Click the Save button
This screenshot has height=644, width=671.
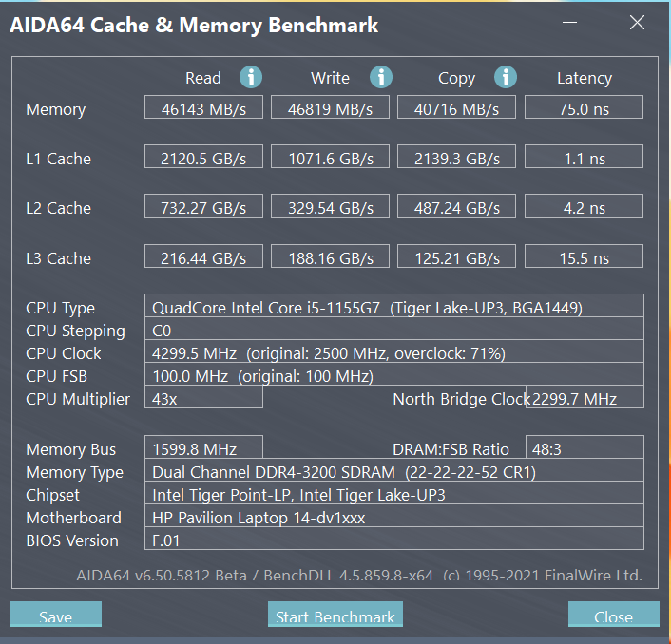(x=55, y=616)
